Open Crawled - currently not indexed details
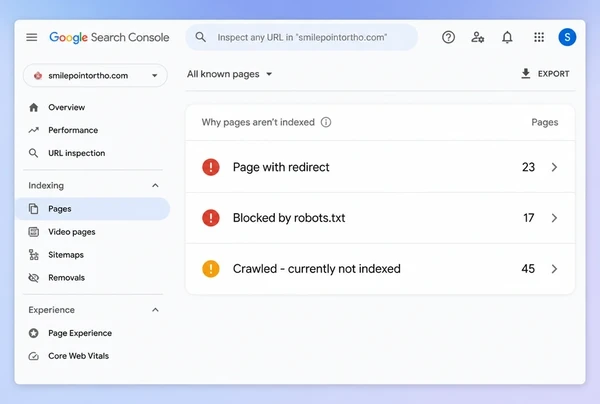 pyautogui.click(x=380, y=269)
